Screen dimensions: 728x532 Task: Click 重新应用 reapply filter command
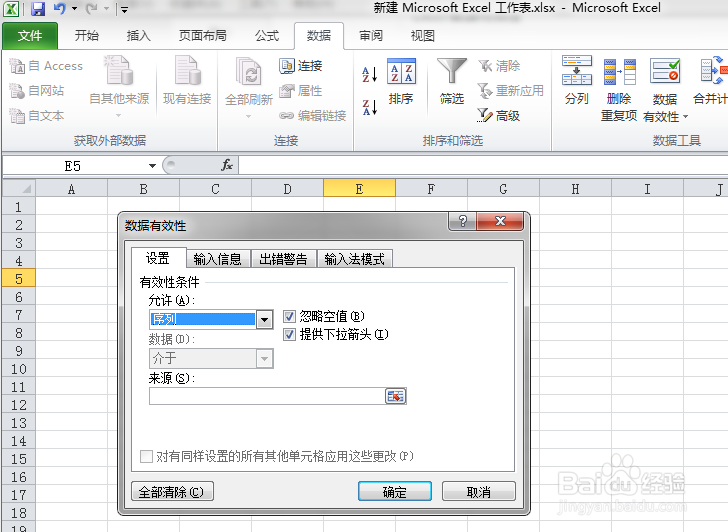511,91
